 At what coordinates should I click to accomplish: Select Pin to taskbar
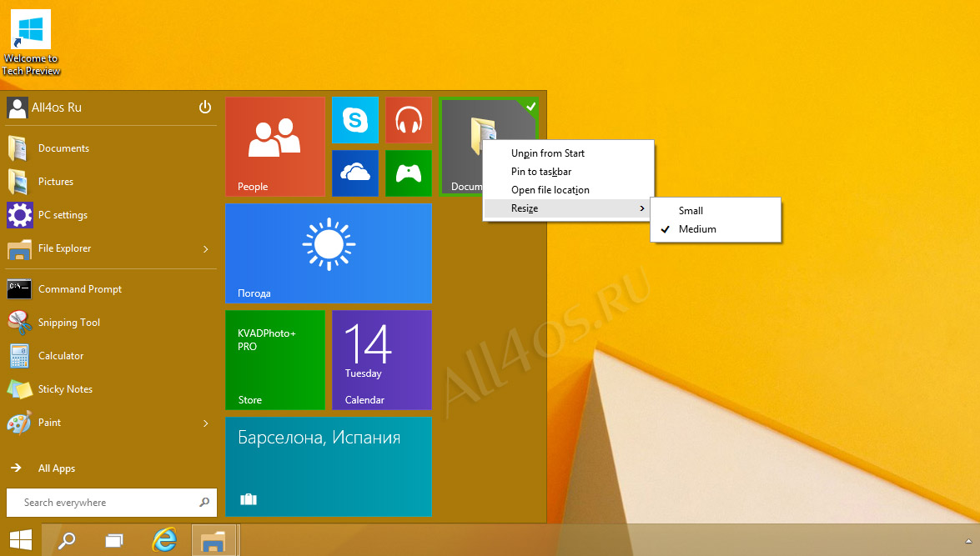(568, 172)
